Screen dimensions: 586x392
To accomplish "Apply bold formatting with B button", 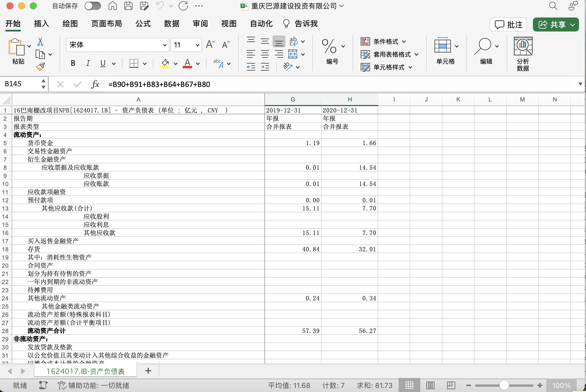I will [x=73, y=63].
